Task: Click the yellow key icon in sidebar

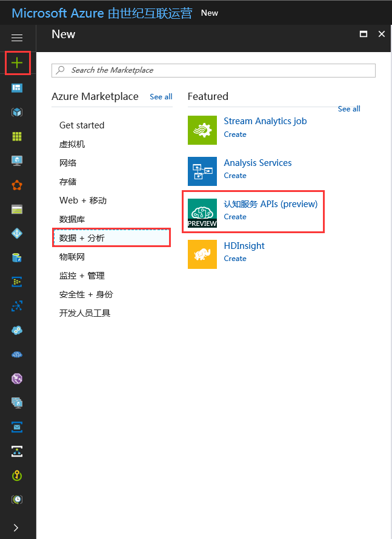Action: coord(17,475)
